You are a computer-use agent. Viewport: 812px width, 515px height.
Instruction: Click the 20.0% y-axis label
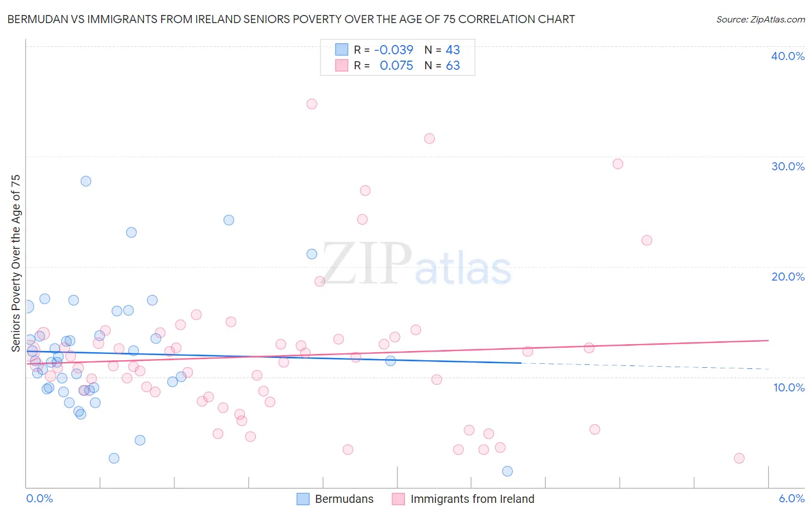click(x=788, y=277)
